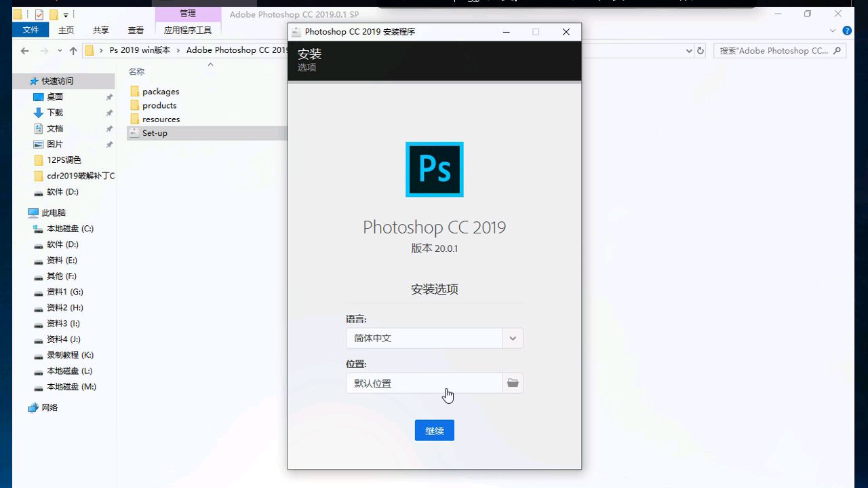Image resolution: width=868 pixels, height=488 pixels.
Task: Click the 继续 button in the installer
Action: [x=435, y=430]
